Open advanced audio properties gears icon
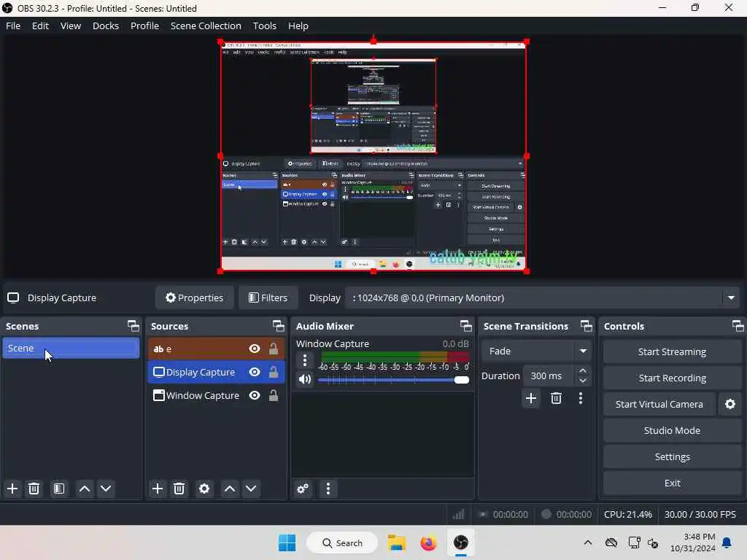 pos(303,489)
